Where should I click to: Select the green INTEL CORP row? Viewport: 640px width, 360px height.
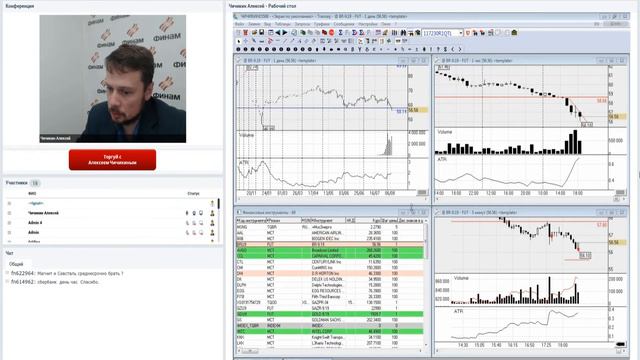pos(330,331)
